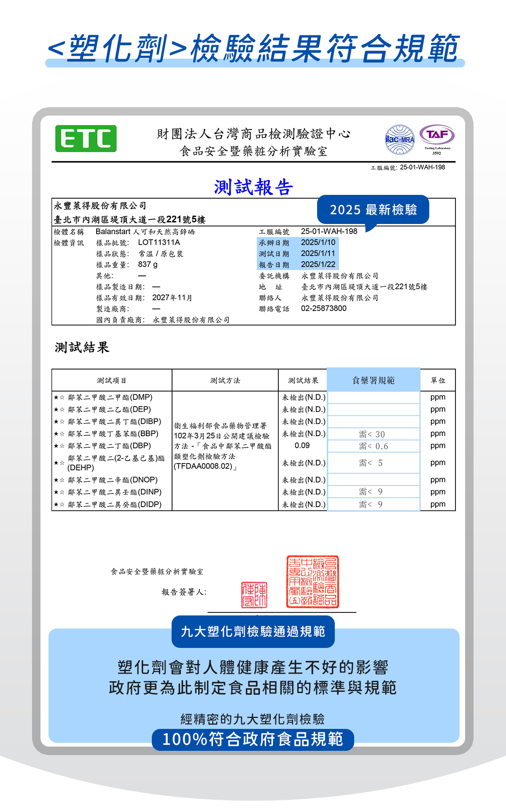Click the DBP limit value '需< 0.6'
The height and width of the screenshot is (812, 506).
(x=374, y=446)
